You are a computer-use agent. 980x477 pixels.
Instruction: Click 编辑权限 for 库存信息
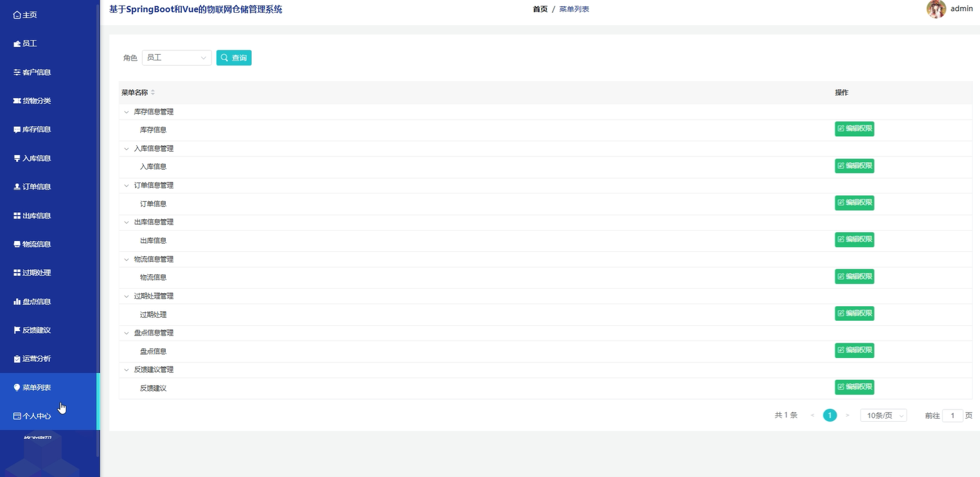pos(855,129)
